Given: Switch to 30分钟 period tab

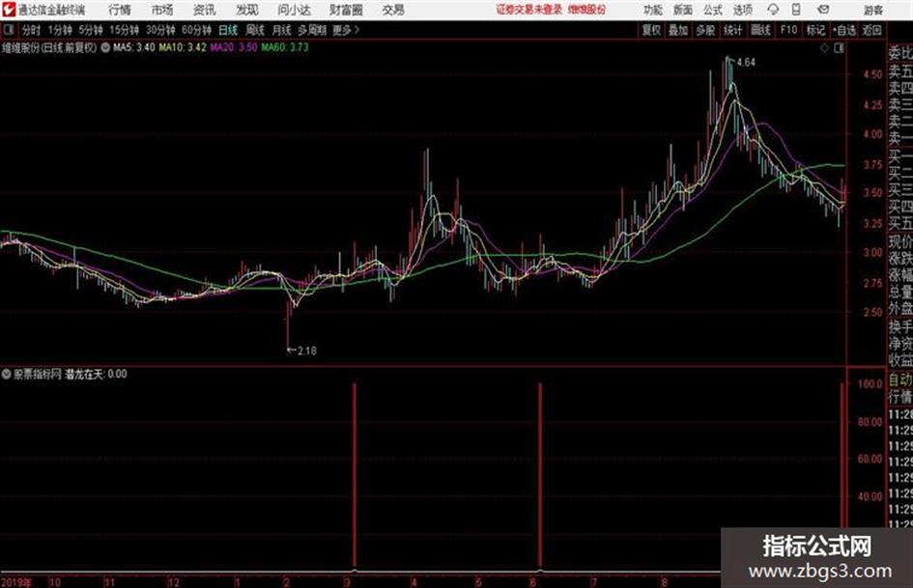Looking at the screenshot, I should tap(160, 30).
